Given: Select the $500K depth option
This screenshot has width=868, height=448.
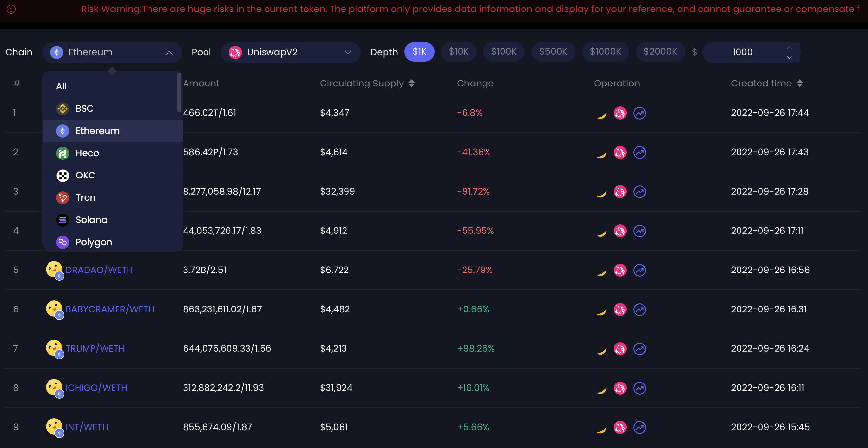Looking at the screenshot, I should 553,52.
